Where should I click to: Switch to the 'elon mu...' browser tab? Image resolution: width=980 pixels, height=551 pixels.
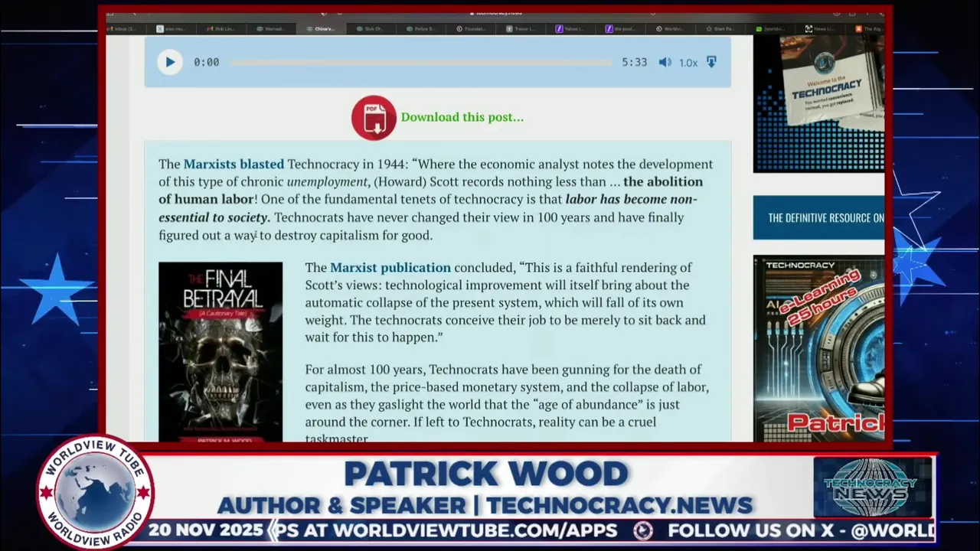[171, 28]
